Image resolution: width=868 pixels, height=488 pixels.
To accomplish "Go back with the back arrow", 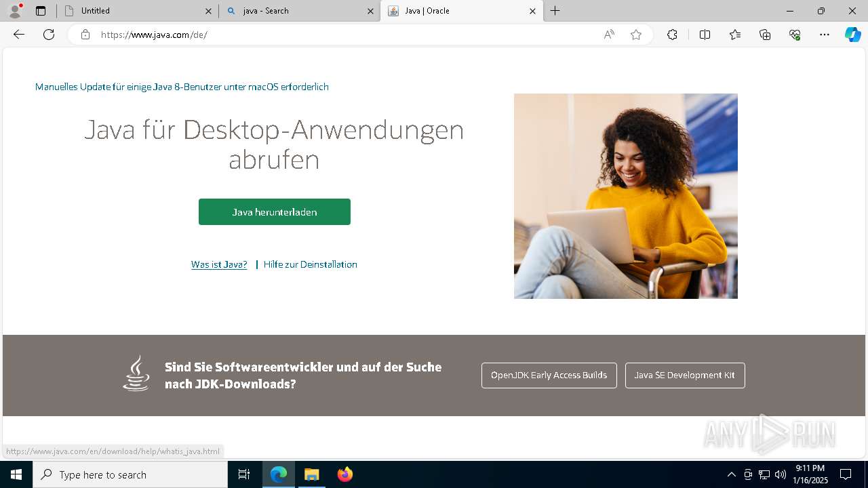I will click(19, 35).
